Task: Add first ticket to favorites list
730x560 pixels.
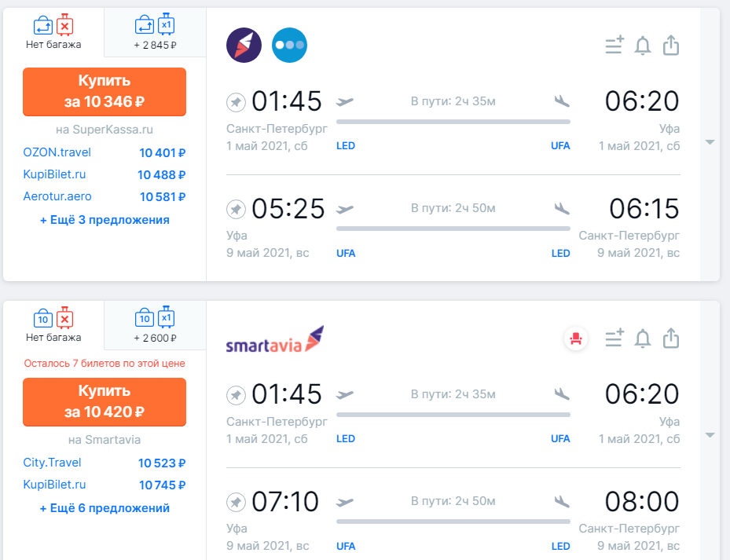Action: [x=614, y=46]
